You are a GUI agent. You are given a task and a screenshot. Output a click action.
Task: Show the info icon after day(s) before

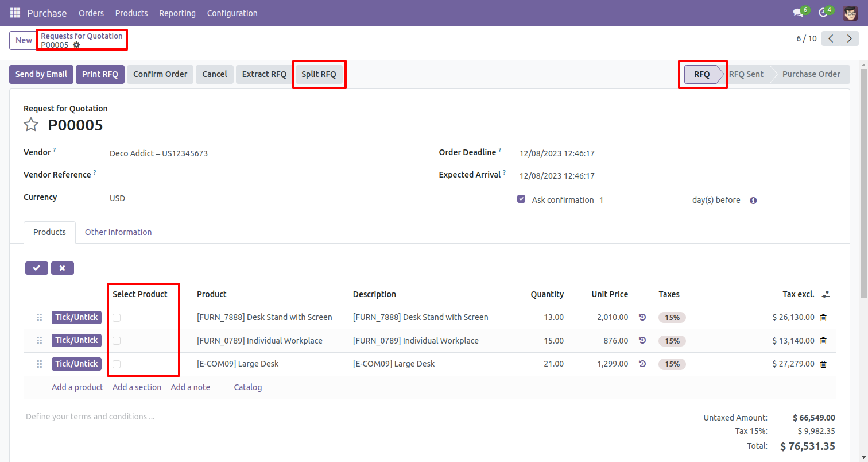coord(753,201)
